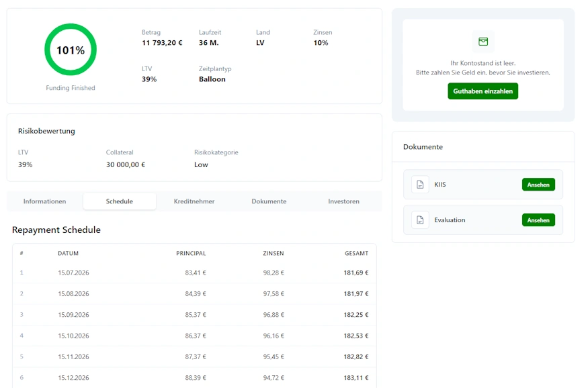Click the total 181,69 €
The width and height of the screenshot is (588, 388).
click(x=356, y=273)
